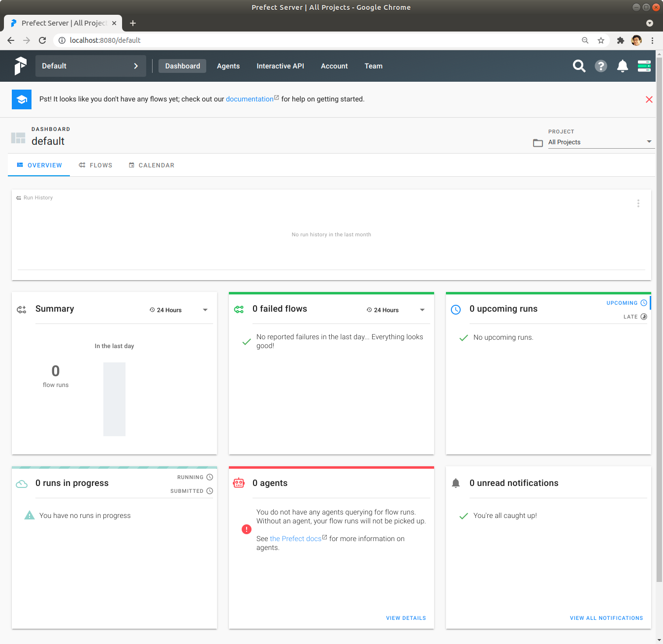Click the project folder icon
This screenshot has width=663, height=644.
[x=538, y=143]
